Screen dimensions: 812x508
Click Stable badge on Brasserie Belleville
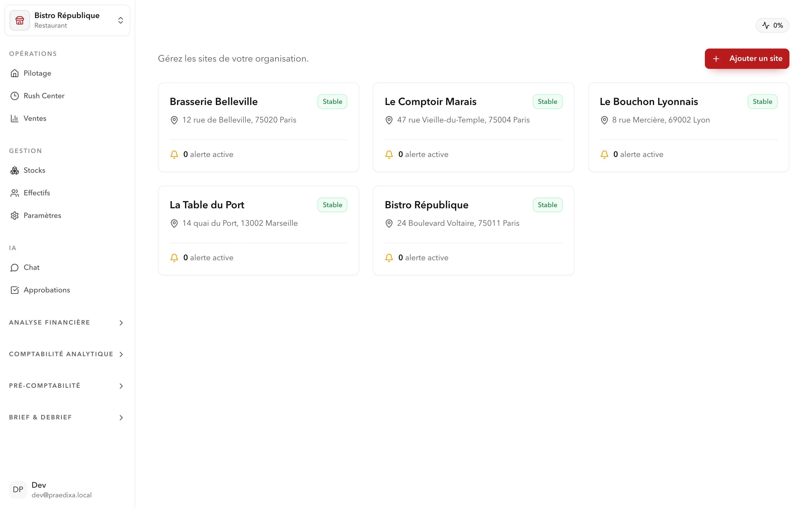332,102
